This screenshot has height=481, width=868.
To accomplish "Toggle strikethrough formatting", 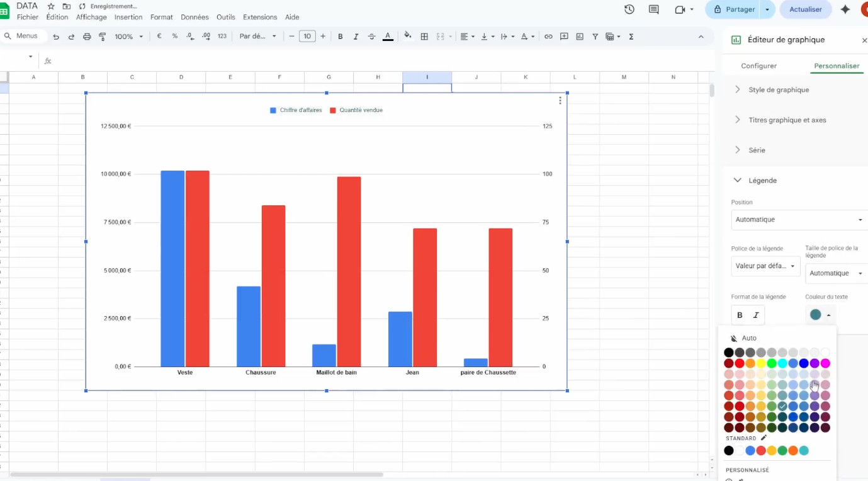I will coord(371,37).
